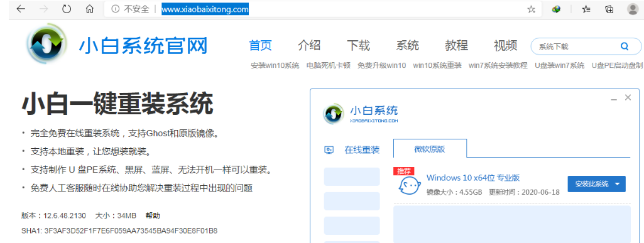Click the 帮助 link
Viewport: 644px width, 243px height.
coord(153,215)
